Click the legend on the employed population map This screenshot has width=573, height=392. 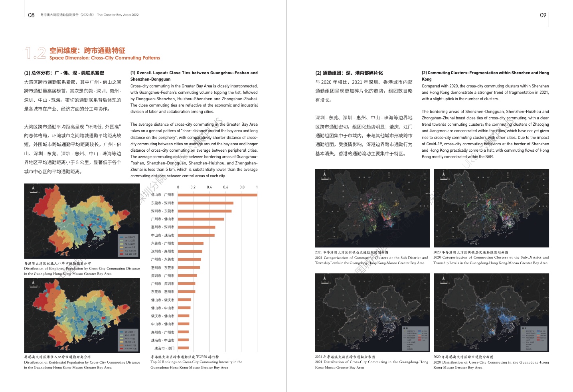tap(128, 245)
